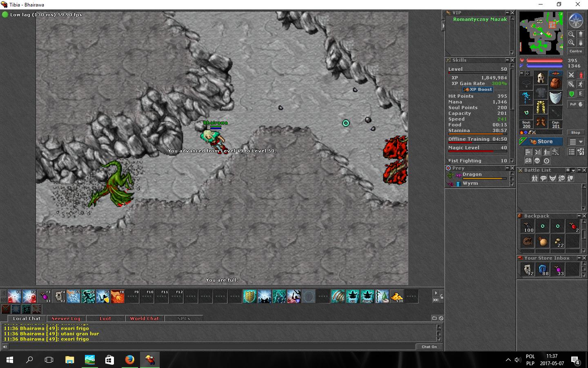588x368 pixels.
Task: Click XP Boost button in Skills
Action: [x=478, y=90]
